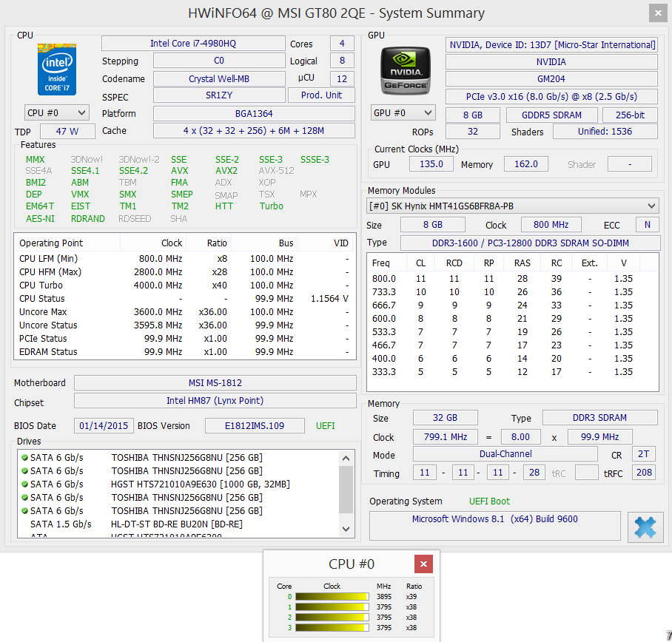Click the Crystal Well-MB codename field
The image size is (672, 642).
(x=219, y=79)
